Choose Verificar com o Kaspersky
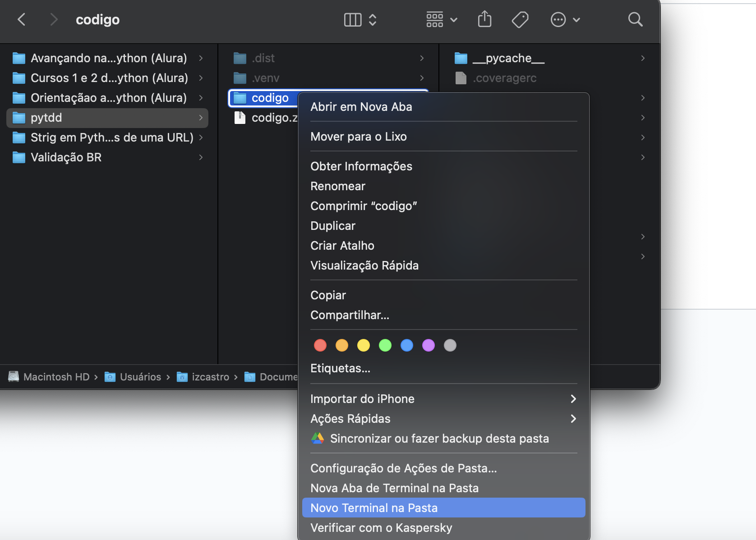 (443, 528)
